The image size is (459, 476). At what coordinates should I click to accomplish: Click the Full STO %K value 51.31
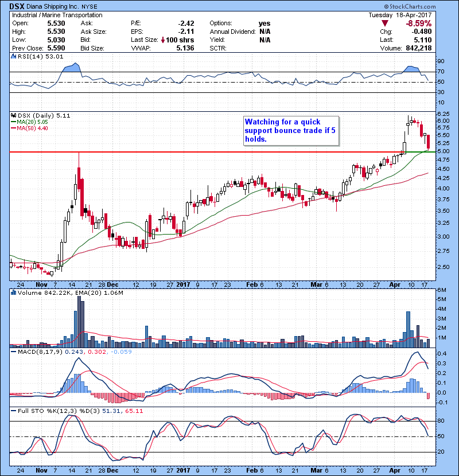(111, 411)
